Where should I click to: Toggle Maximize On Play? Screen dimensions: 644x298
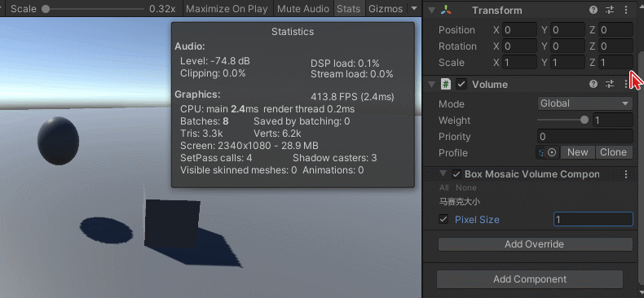(227, 9)
